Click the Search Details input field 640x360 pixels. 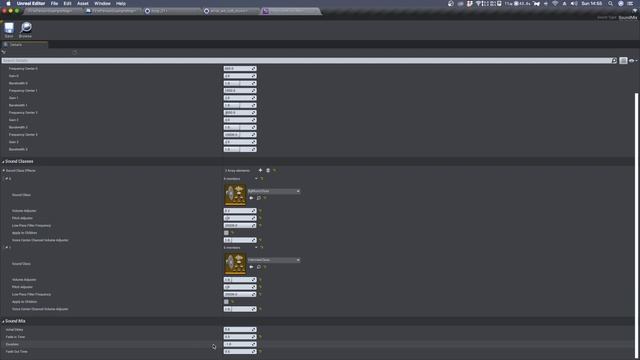pos(306,60)
